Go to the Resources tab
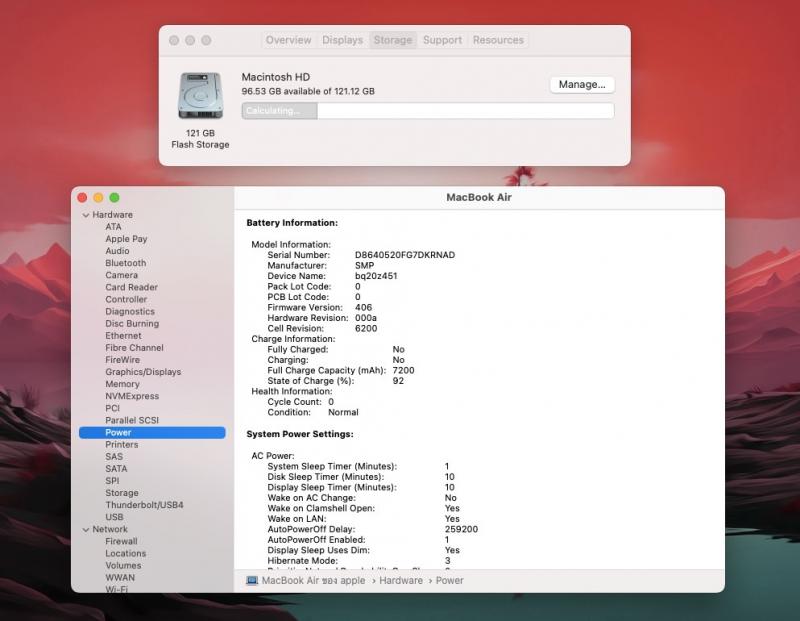800x621 pixels. [498, 40]
